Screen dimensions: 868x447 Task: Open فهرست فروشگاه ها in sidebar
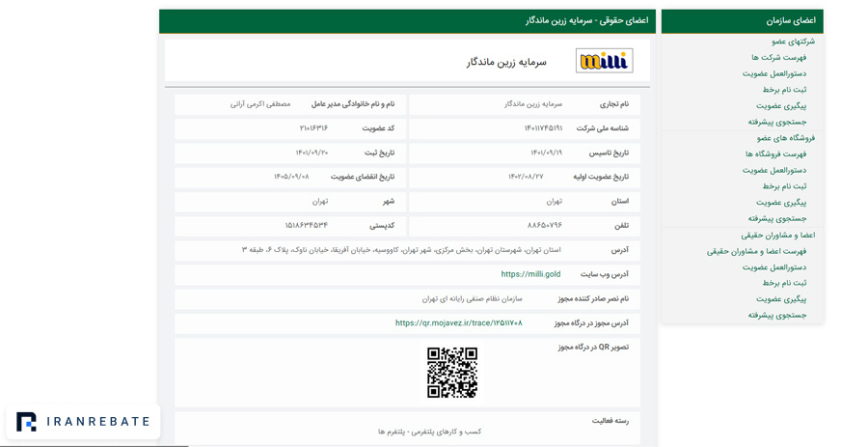(776, 154)
